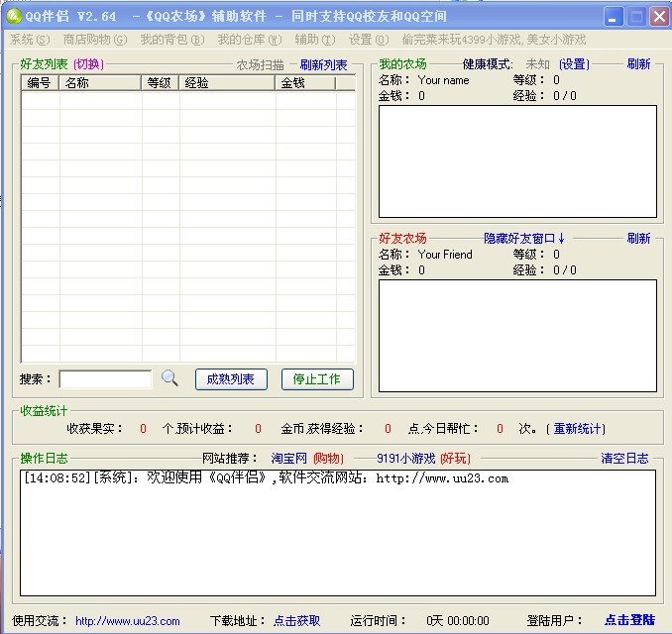Open the 设置(O) menu
The image size is (672, 634).
click(369, 40)
